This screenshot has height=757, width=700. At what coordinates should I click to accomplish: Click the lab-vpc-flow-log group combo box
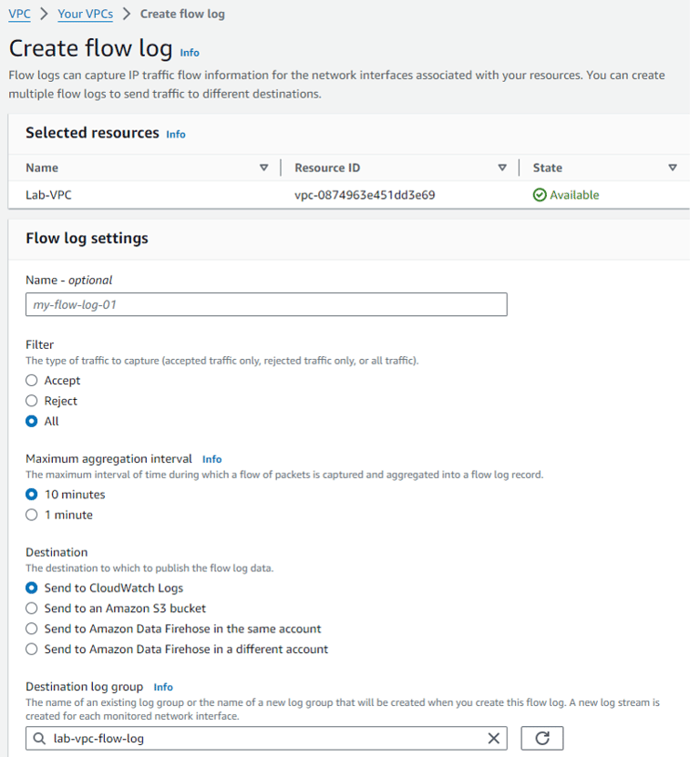click(264, 738)
